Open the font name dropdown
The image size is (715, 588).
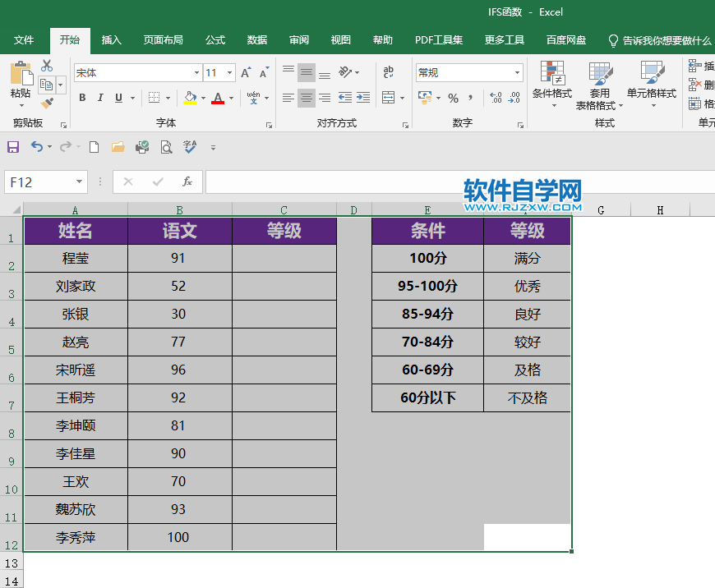pyautogui.click(x=197, y=72)
